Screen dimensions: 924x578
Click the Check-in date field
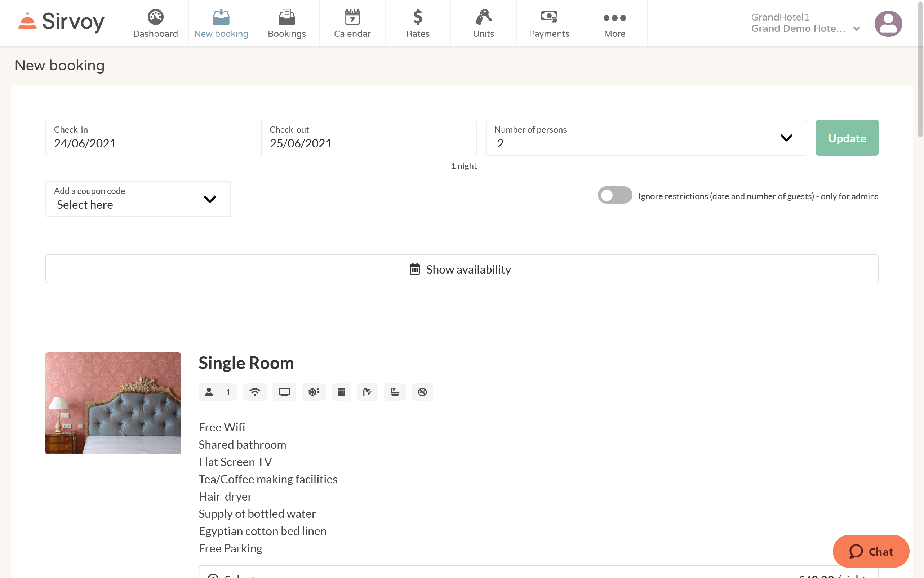pyautogui.click(x=153, y=138)
